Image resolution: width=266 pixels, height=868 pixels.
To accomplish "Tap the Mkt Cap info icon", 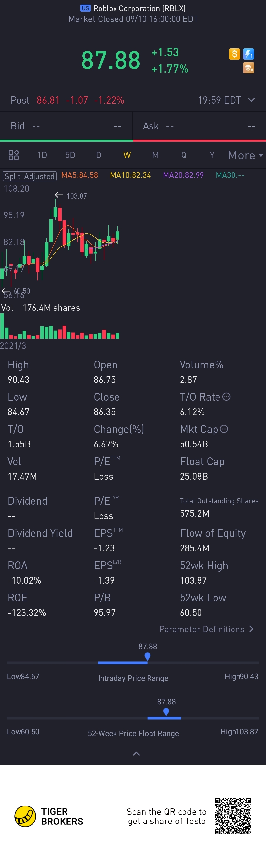I will pyautogui.click(x=224, y=429).
